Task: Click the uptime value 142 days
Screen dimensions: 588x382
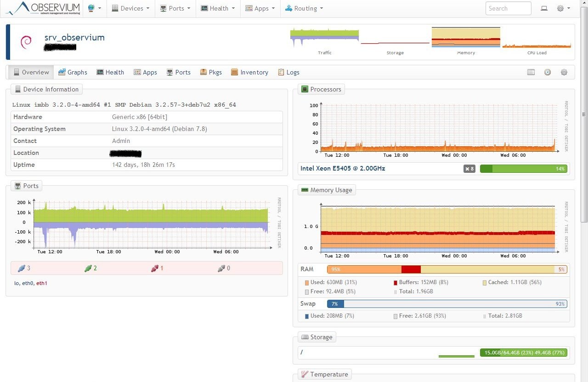Action: (x=143, y=165)
